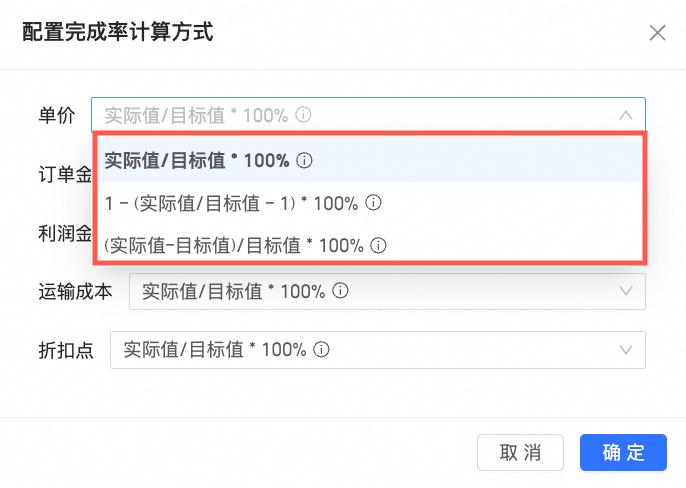Screen dimensions: 686x488
Task: Click info icon next to 1 - (实际值/目标值 - 1) option
Action: 374,203
